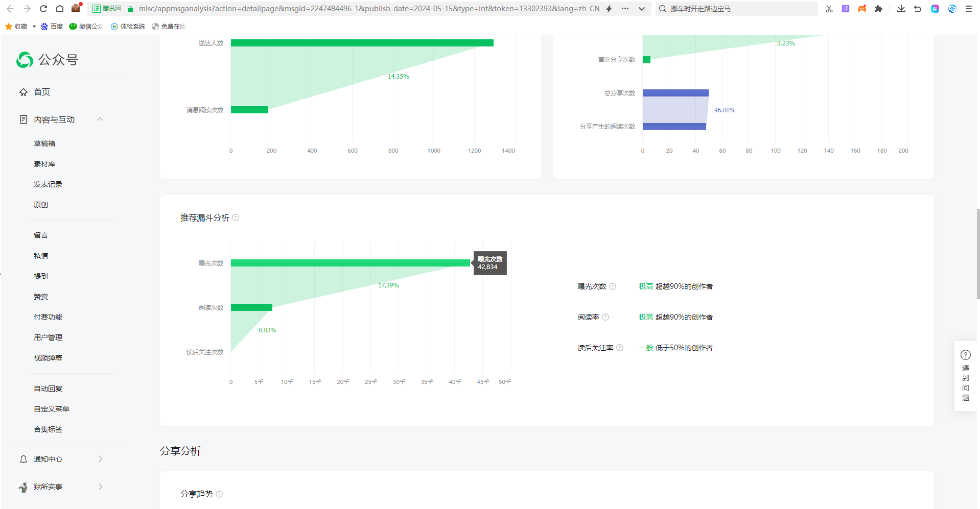
Task: Click the 送达人数 green bar
Action: click(x=362, y=43)
